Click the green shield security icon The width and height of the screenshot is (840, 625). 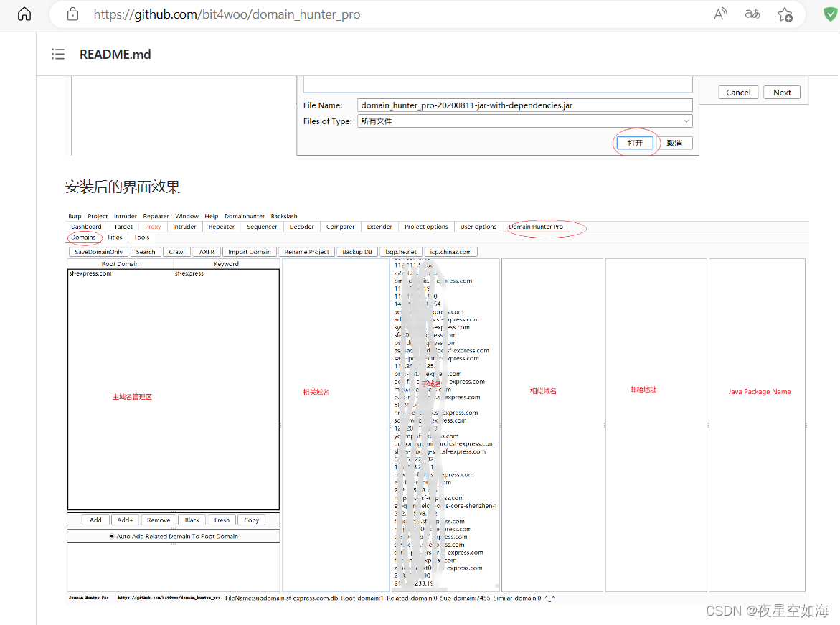(x=831, y=14)
